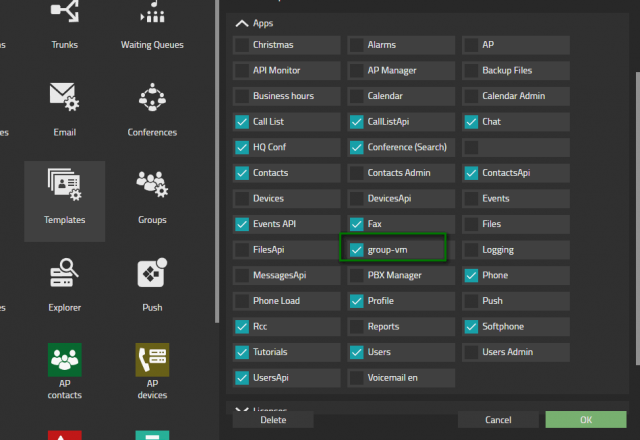Screen dimensions: 640x440
Task: Uncheck the Events API checkbox
Action: (242, 224)
